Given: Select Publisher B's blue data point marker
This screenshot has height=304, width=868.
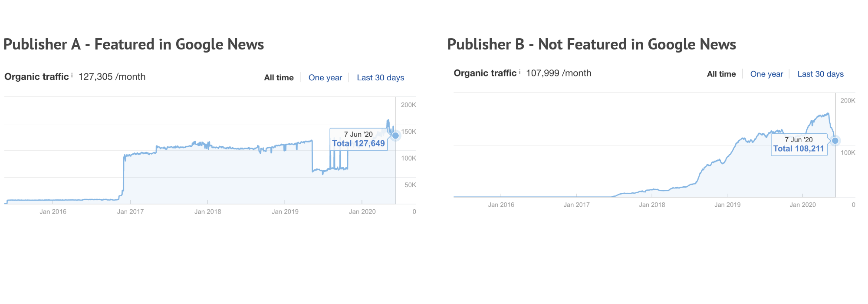Looking at the screenshot, I should click(835, 141).
